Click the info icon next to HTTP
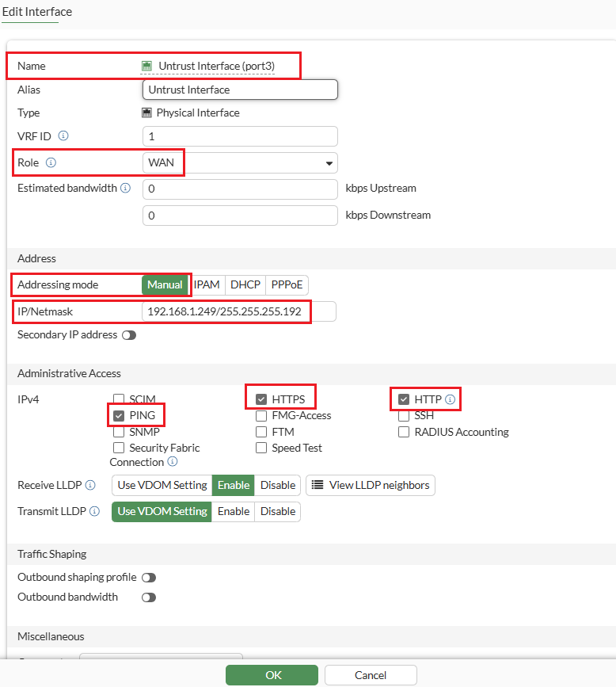This screenshot has width=616, height=687. 450,399
